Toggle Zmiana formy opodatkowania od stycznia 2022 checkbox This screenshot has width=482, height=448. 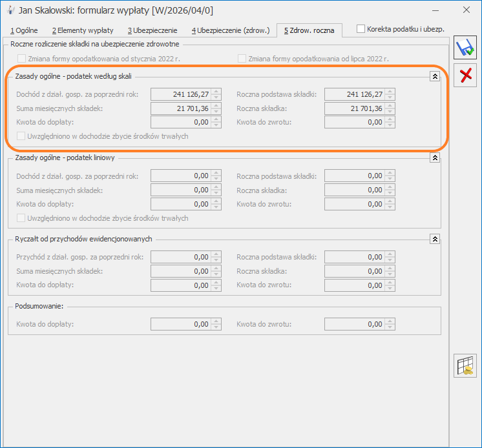click(x=21, y=59)
